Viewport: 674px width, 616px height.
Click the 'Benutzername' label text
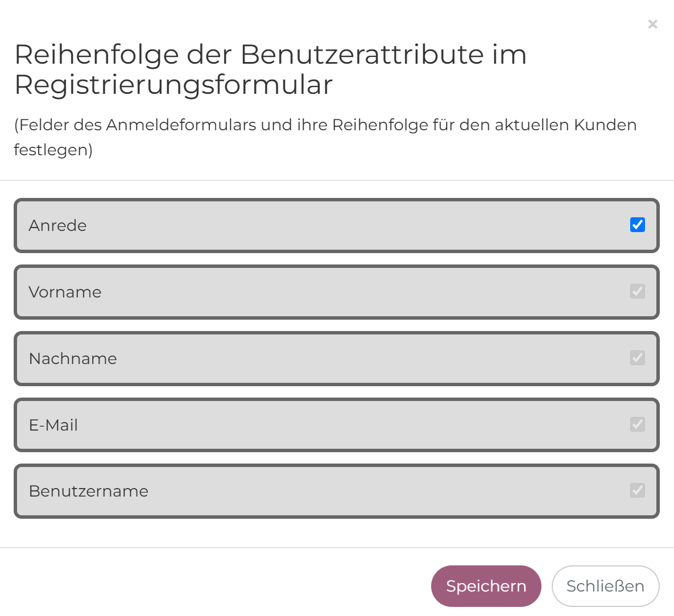click(89, 491)
